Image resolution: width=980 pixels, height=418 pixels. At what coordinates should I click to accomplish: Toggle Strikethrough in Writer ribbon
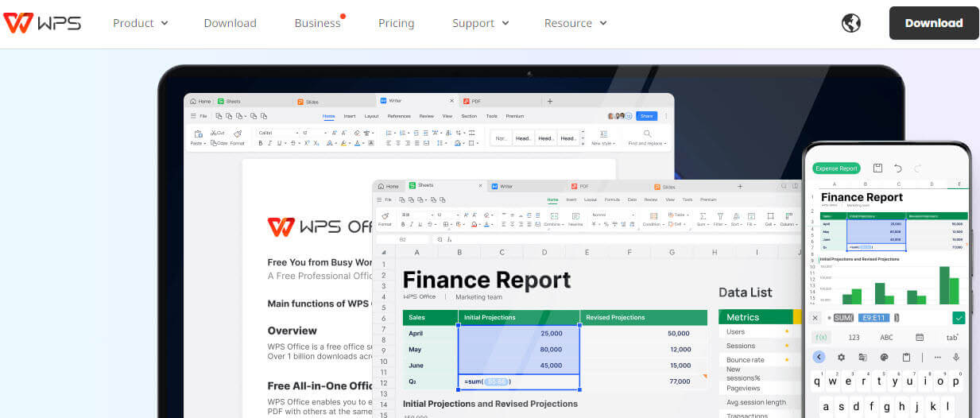click(x=293, y=143)
